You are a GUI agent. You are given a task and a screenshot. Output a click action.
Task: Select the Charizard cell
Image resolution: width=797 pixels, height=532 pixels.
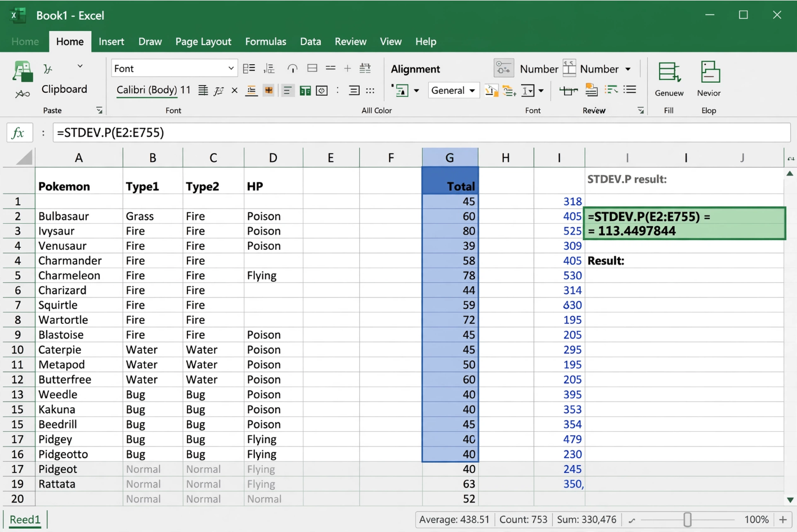79,290
